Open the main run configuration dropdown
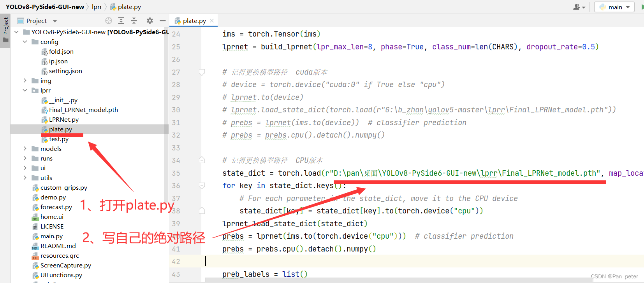The image size is (644, 283). tap(614, 7)
